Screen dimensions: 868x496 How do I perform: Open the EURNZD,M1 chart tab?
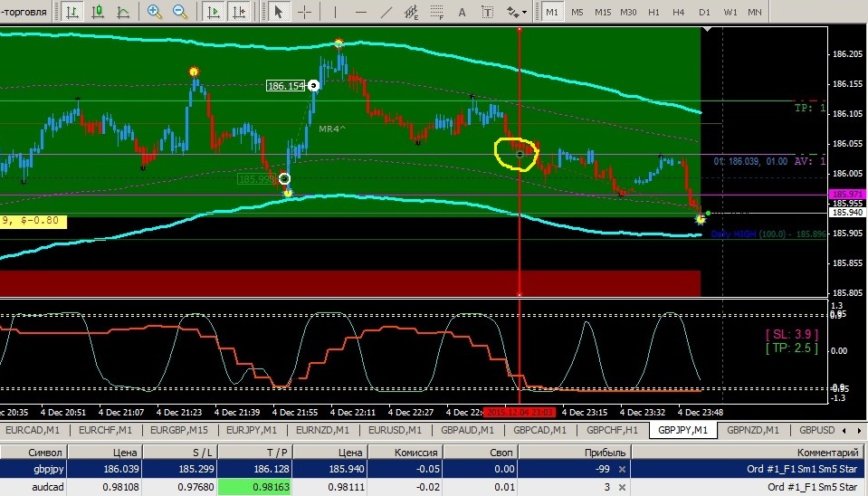click(x=323, y=430)
